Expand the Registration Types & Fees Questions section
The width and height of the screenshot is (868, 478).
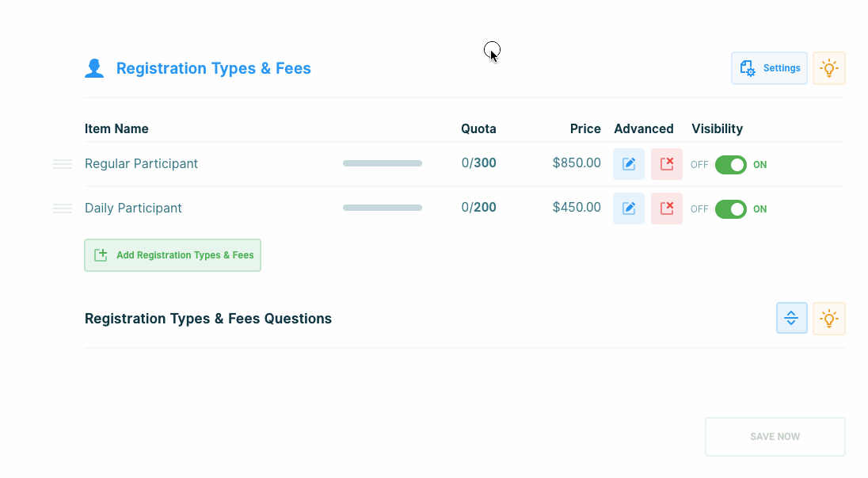[x=791, y=319]
